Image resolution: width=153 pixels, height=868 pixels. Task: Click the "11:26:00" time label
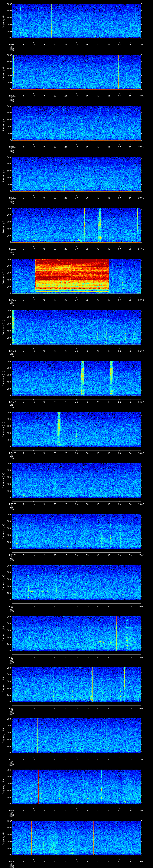[12, 555]
